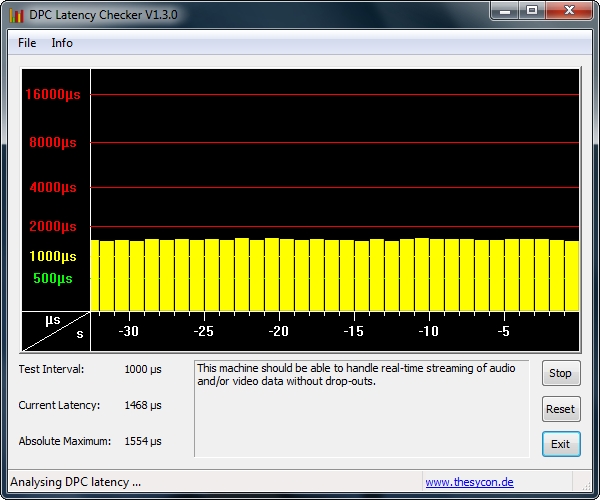Click the 1000 µs test interval value

(143, 369)
